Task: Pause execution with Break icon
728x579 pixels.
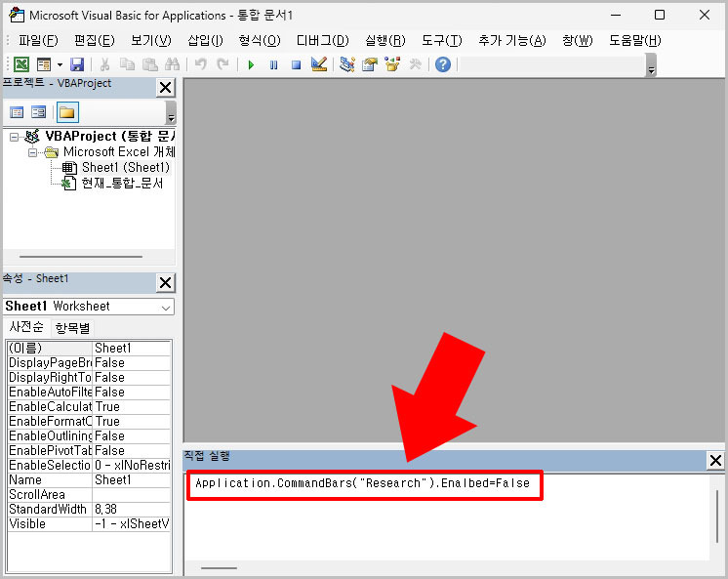Action: pyautogui.click(x=274, y=64)
